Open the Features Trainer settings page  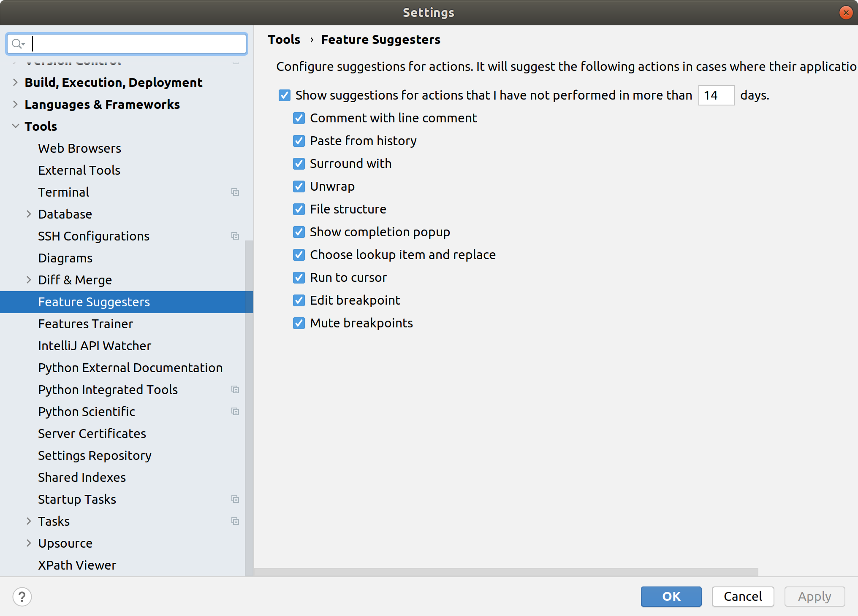click(x=86, y=324)
